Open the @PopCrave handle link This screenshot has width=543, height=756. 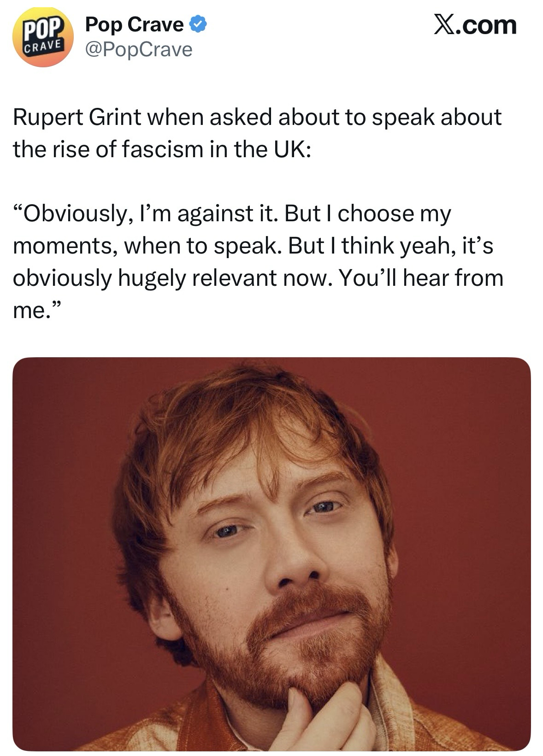point(139,49)
